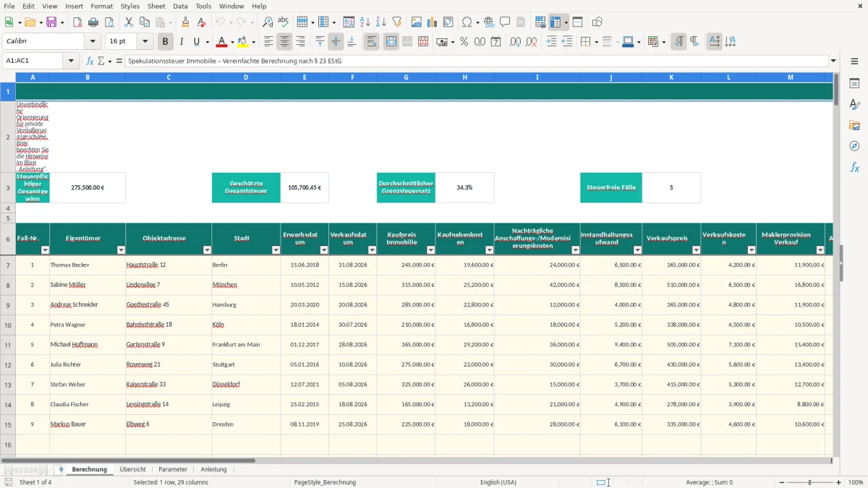This screenshot has height=488, width=868.
Task: Switch to the Anleitung sheet tab
Action: (x=213, y=469)
